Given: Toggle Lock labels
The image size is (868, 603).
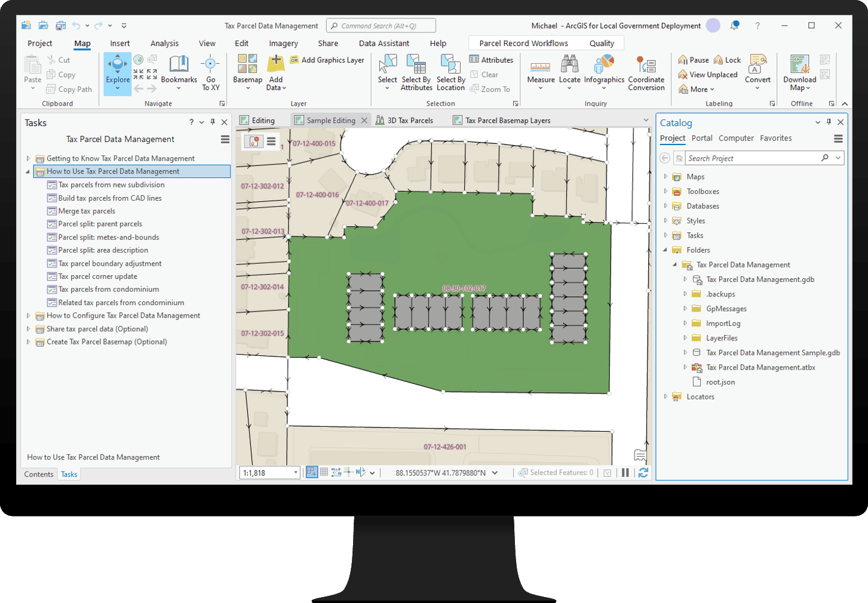Looking at the screenshot, I should [x=727, y=60].
